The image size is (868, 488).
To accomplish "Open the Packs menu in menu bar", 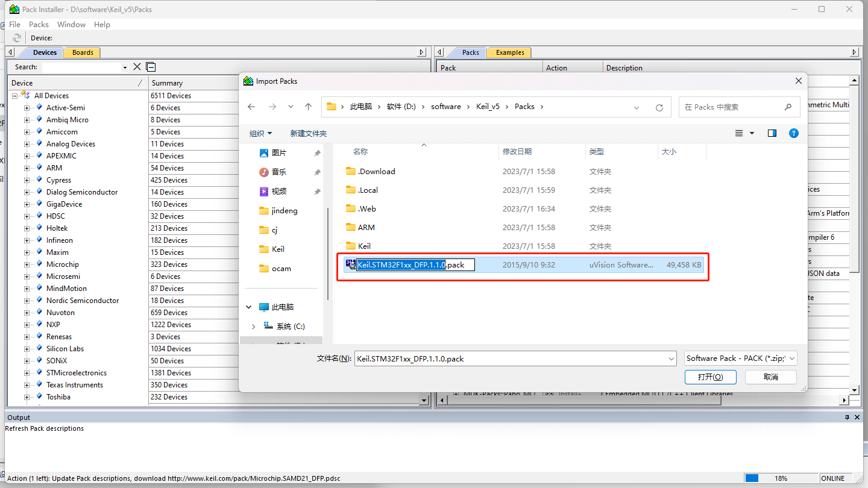I will tap(39, 24).
